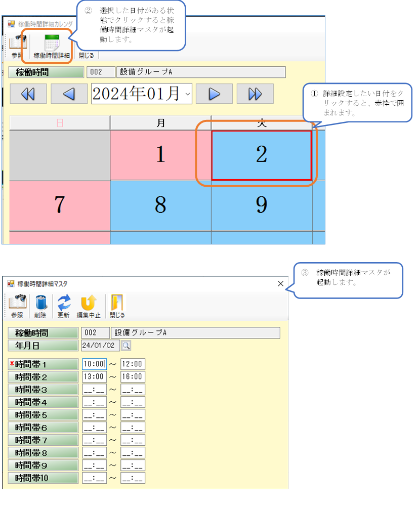Image resolution: width=420 pixels, height=509 pixels.
Task: Expand the 2024年01月 month dropdown
Action: click(x=188, y=94)
